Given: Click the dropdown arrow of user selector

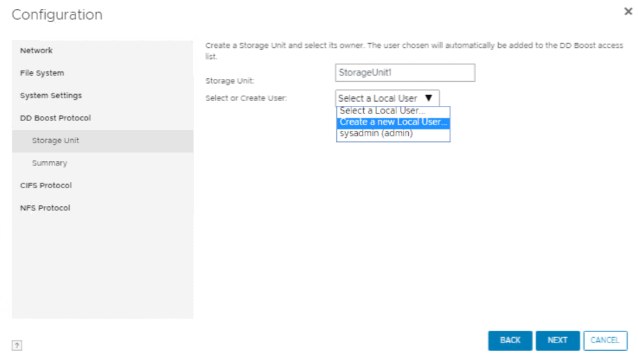Looking at the screenshot, I should click(x=428, y=98).
